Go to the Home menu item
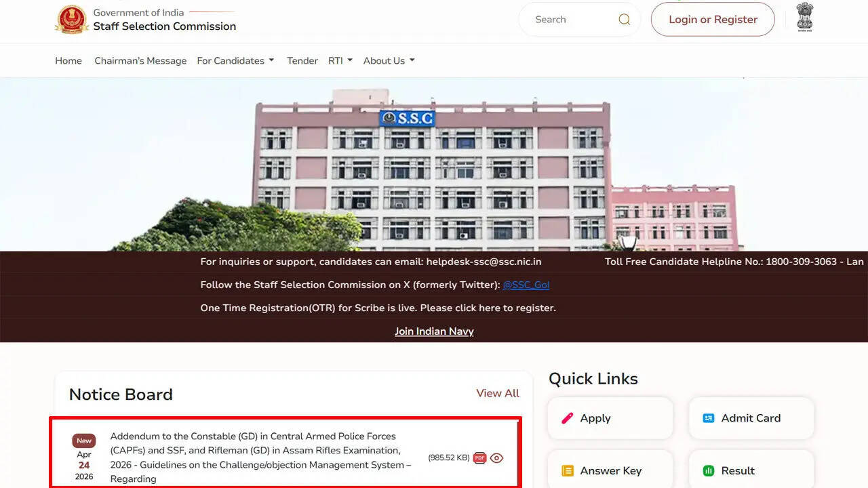This screenshot has height=488, width=868. point(68,61)
